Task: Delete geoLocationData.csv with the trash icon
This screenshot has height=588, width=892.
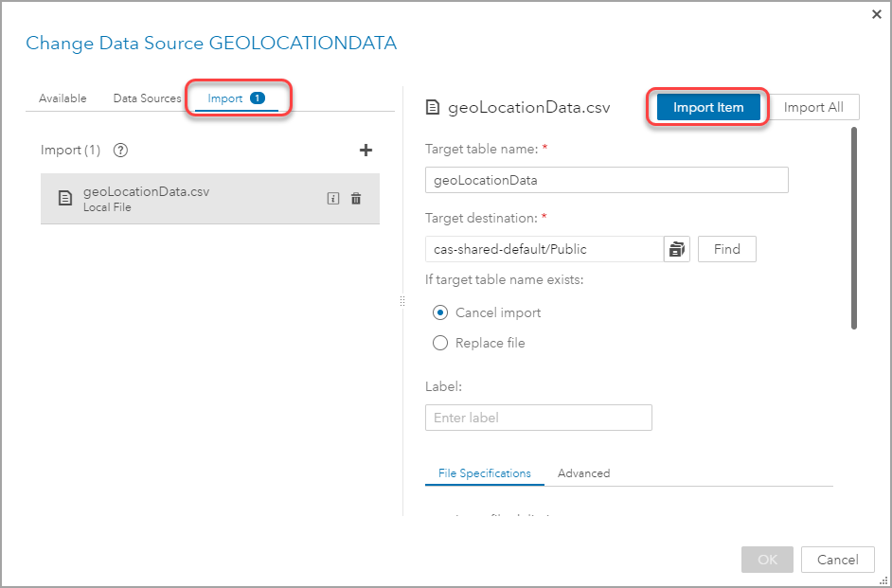Action: click(356, 199)
